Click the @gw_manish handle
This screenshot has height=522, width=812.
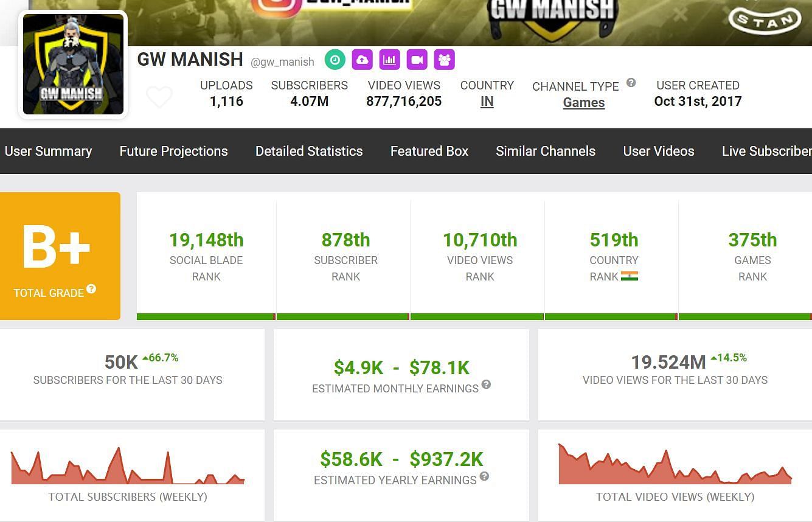pos(283,61)
